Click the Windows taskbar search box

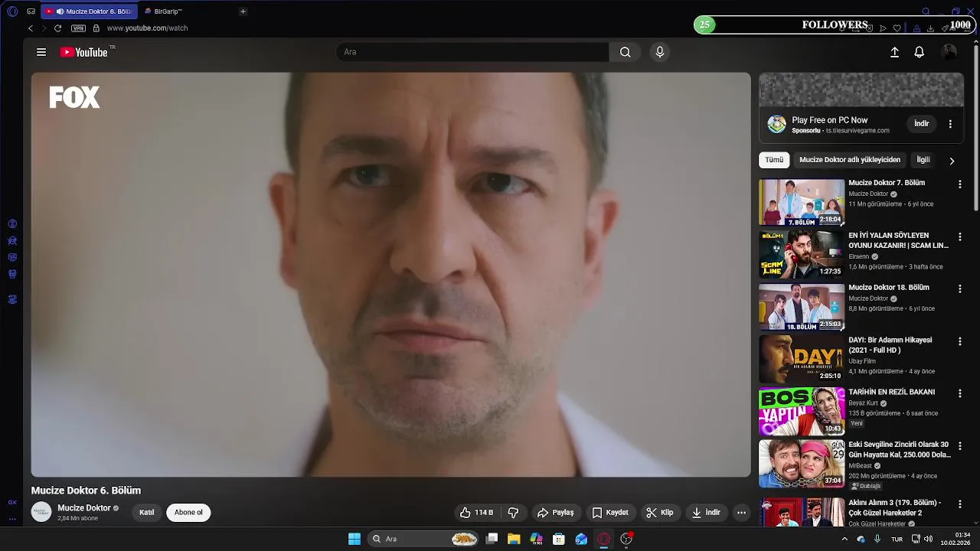pos(423,539)
